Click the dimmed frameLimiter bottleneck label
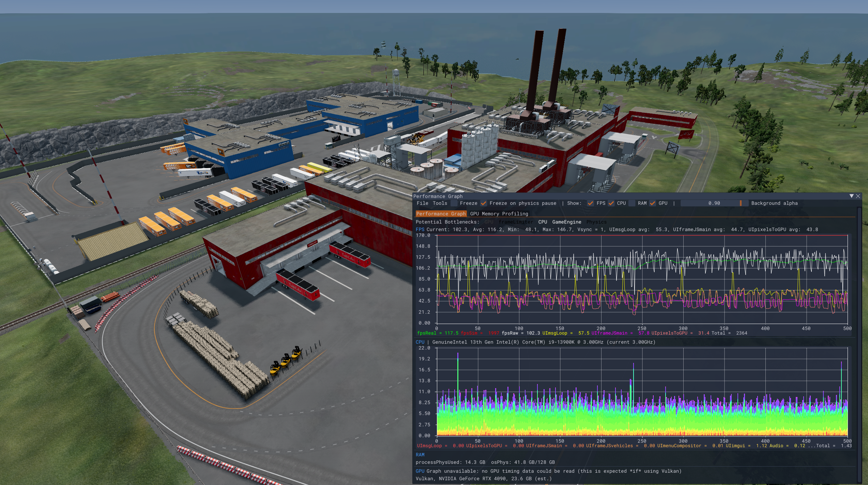This screenshot has width=868, height=485. pyautogui.click(x=516, y=222)
